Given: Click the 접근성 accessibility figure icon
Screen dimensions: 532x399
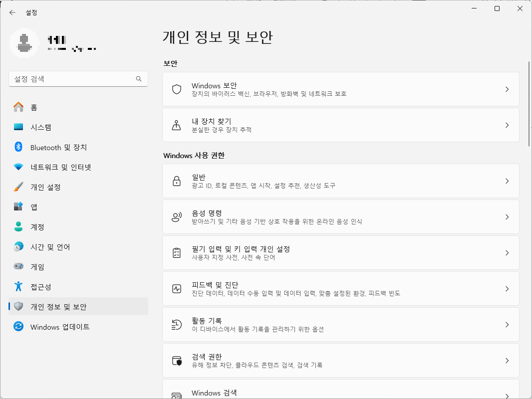Looking at the screenshot, I should tap(18, 286).
